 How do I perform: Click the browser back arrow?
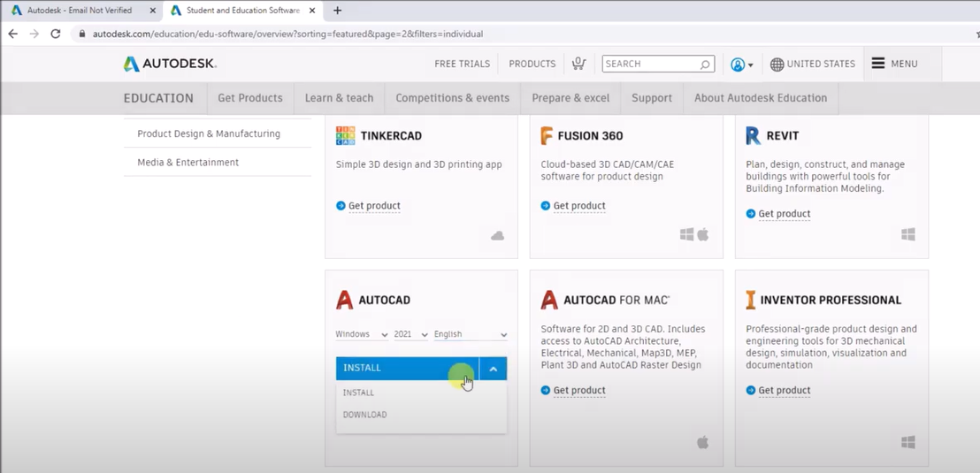(x=13, y=34)
